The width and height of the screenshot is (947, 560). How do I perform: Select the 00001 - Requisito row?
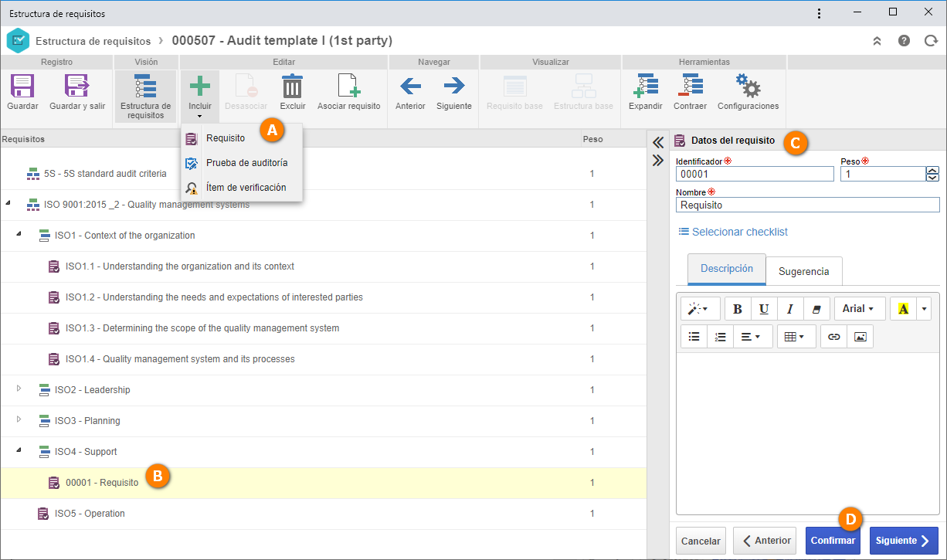pyautogui.click(x=323, y=483)
